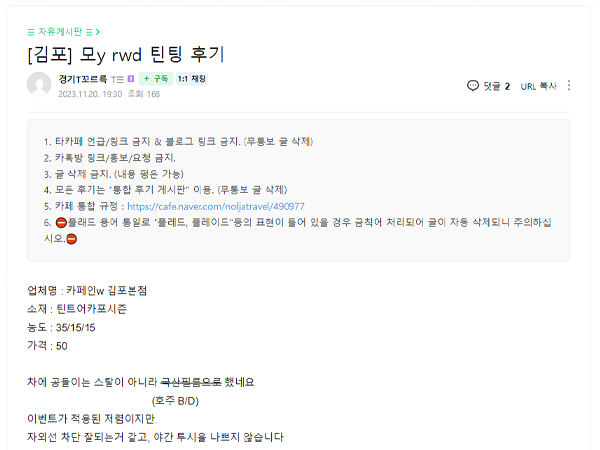Click the no-entry icon ending rule six
This screenshot has width=600, height=450.
(x=71, y=239)
